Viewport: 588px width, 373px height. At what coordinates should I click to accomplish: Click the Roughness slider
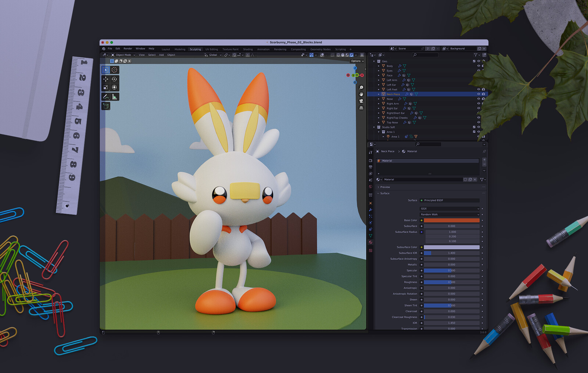point(452,282)
